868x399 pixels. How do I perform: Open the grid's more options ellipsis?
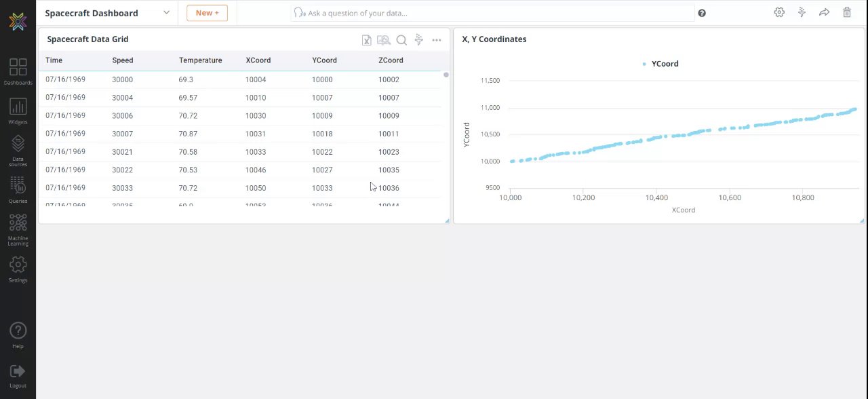click(437, 40)
